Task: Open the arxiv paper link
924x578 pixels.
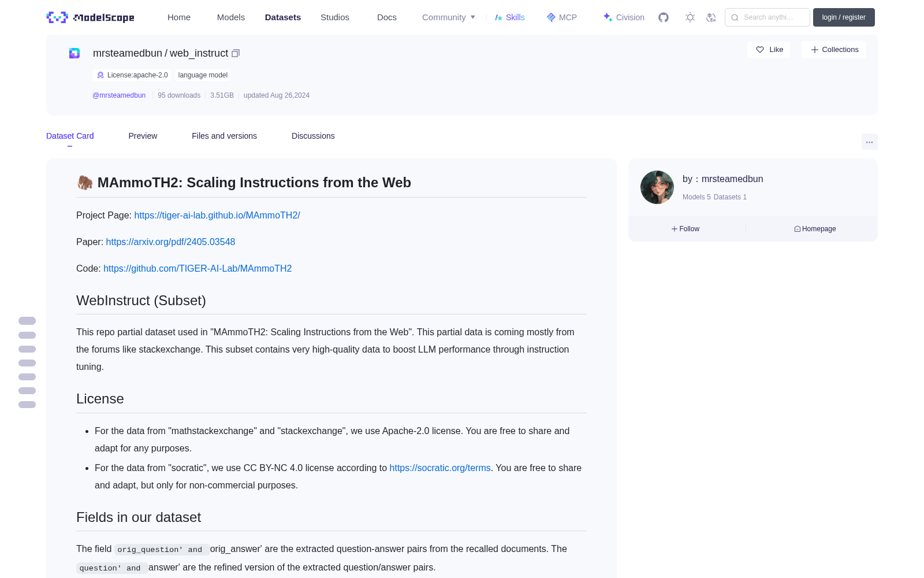Action: [x=170, y=242]
